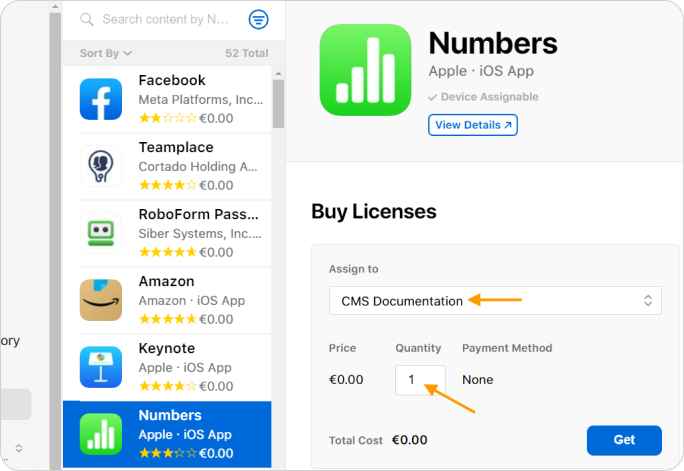Select the Keynote row title
The width and height of the screenshot is (684, 471).
(x=167, y=348)
